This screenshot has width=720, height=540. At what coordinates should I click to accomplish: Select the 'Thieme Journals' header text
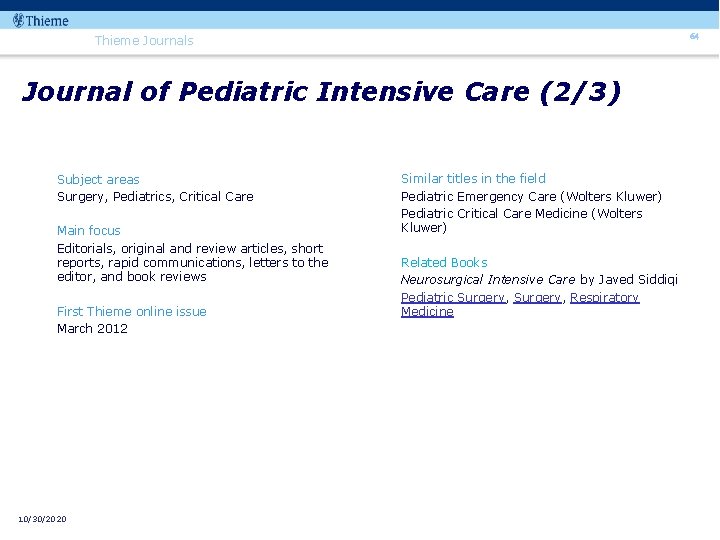pos(144,40)
